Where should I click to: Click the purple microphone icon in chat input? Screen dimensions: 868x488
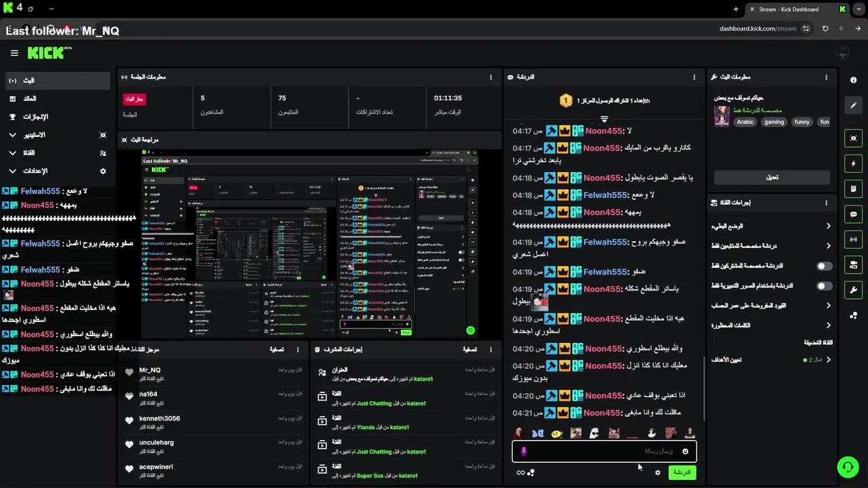[x=524, y=451]
